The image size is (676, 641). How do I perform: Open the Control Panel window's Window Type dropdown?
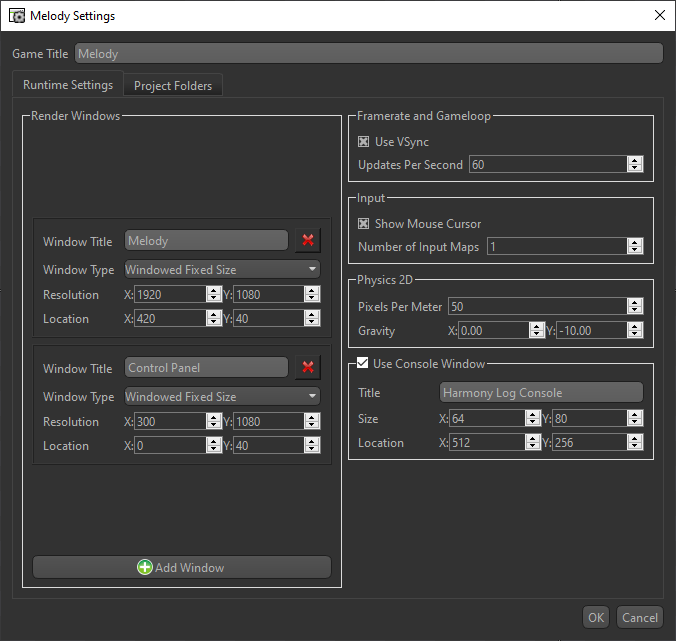[222, 396]
